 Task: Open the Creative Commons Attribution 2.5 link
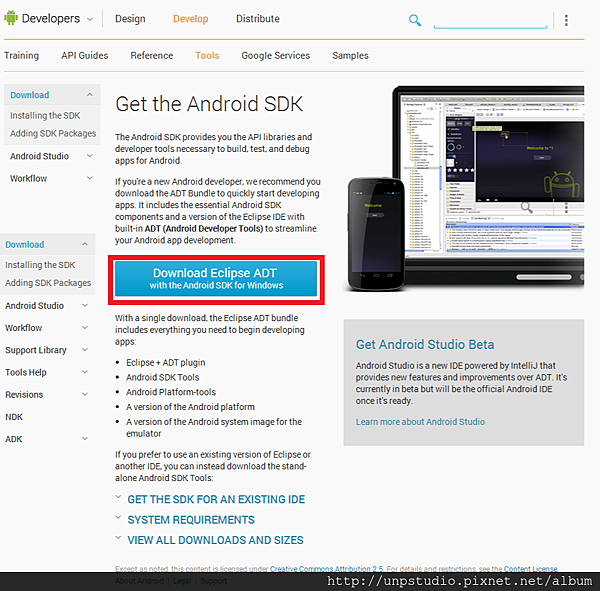click(326, 569)
